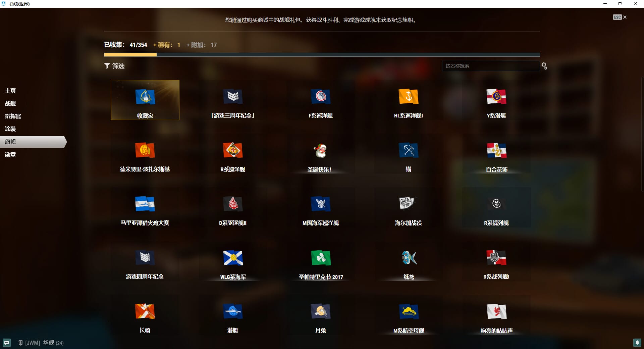This screenshot has height=349, width=644.
Task: Click the 月兔 moon rabbit flag
Action: point(320,312)
